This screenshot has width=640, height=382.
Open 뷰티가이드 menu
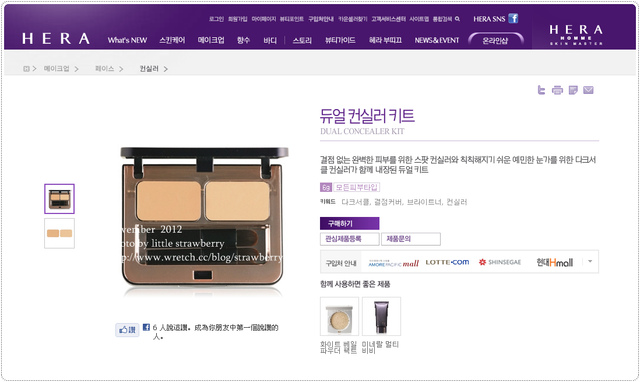[340, 40]
